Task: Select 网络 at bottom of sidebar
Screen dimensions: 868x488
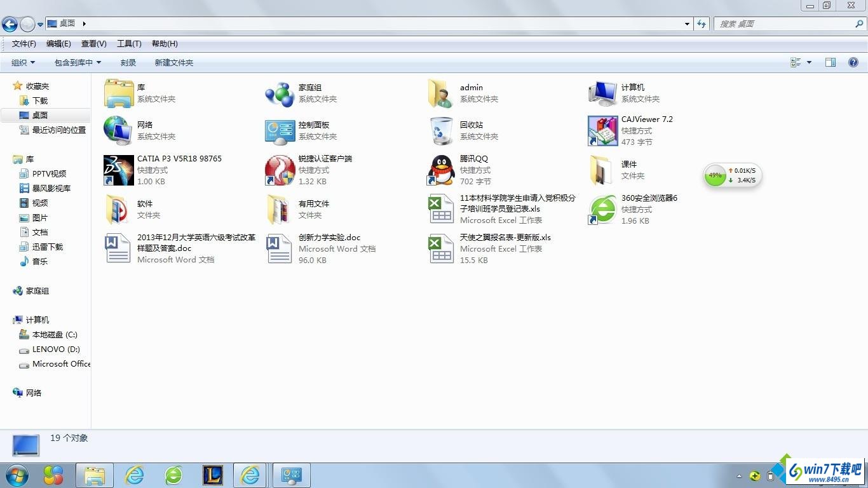Action: 34,393
